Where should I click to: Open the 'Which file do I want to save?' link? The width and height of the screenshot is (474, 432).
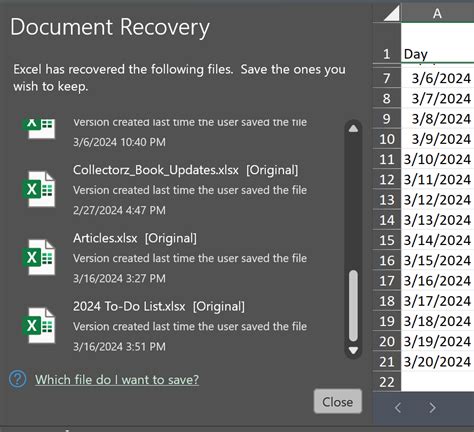[117, 380]
